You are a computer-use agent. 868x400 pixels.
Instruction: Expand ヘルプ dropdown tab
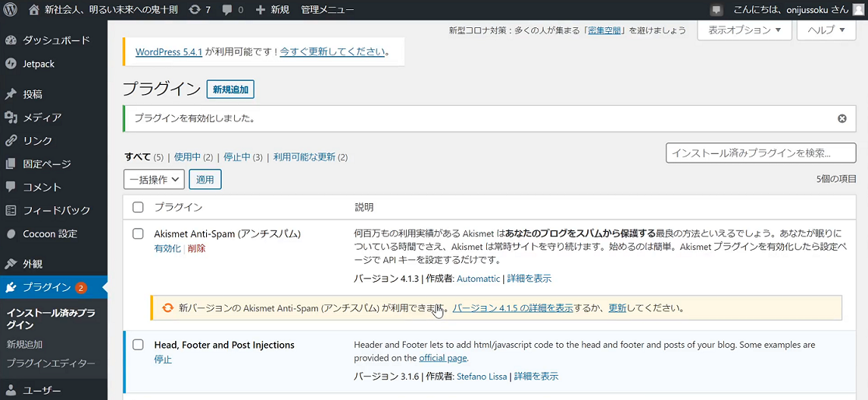(x=827, y=30)
